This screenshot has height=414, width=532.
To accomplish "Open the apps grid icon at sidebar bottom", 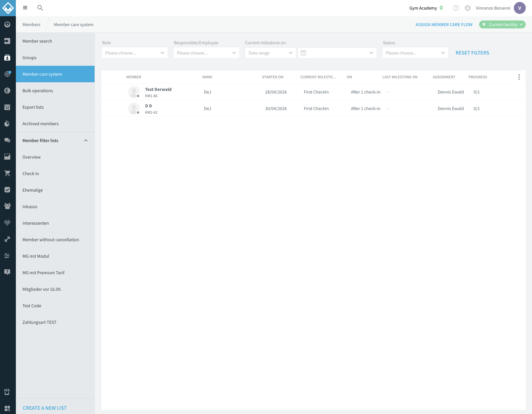I will [7, 408].
